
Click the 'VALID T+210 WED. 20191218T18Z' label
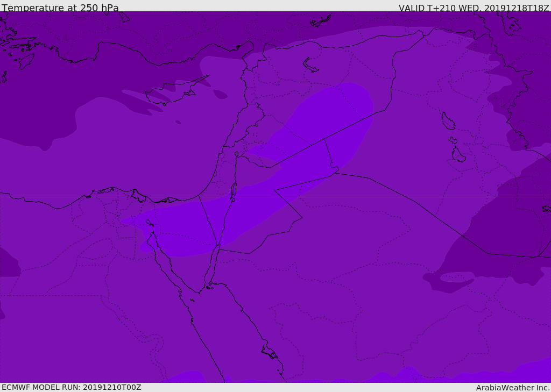click(474, 8)
